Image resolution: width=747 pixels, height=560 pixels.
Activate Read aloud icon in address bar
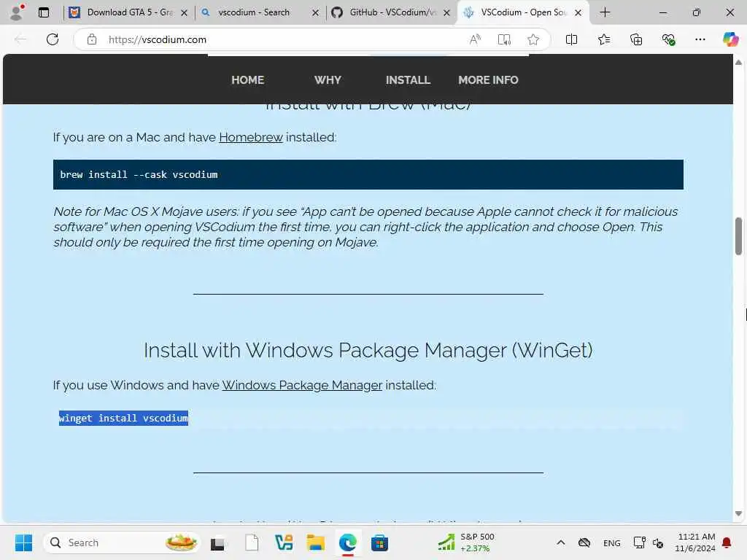point(475,39)
